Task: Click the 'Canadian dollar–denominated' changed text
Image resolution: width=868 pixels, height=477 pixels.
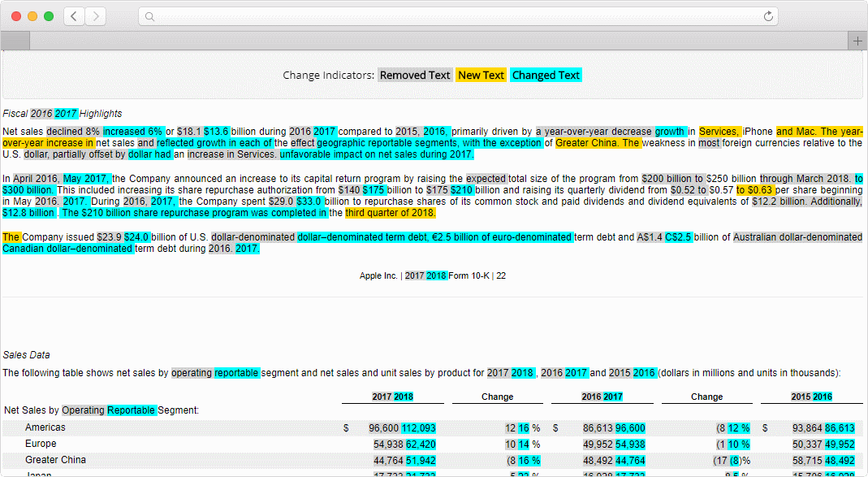Action: click(67, 249)
